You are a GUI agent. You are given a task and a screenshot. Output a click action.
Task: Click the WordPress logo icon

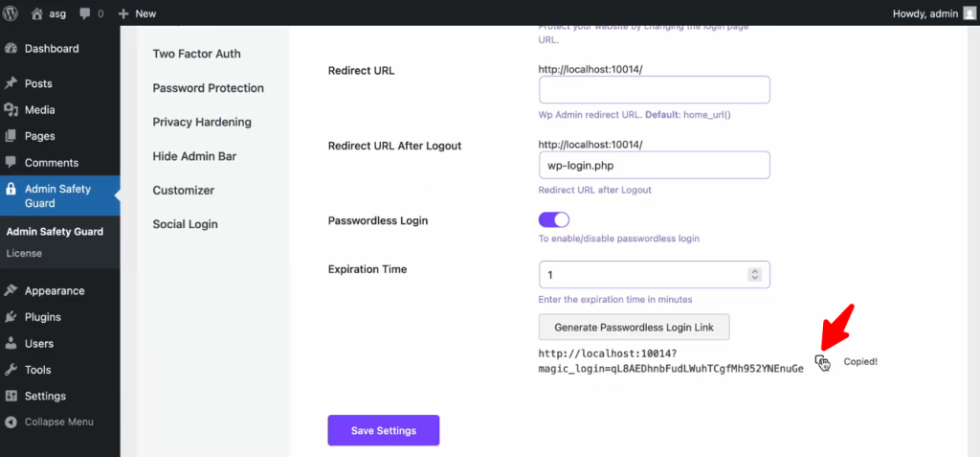[11, 13]
